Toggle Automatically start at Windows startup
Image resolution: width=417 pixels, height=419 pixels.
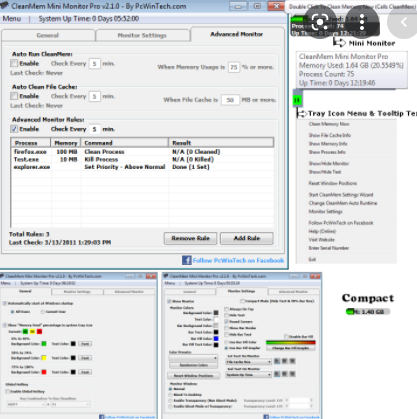click(x=5, y=303)
